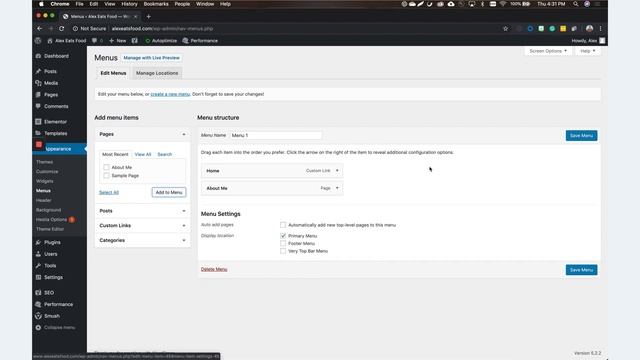Open Comments in the sidebar
640x360 pixels.
coord(56,106)
